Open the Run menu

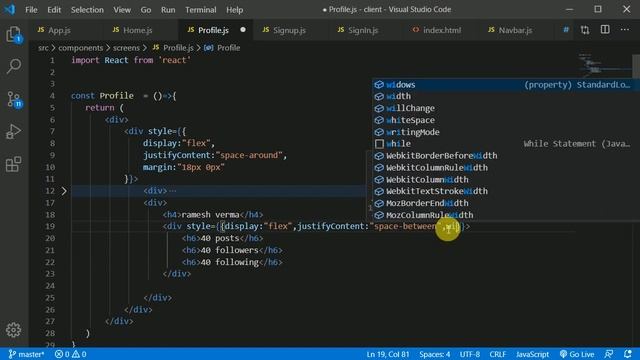click(x=168, y=9)
